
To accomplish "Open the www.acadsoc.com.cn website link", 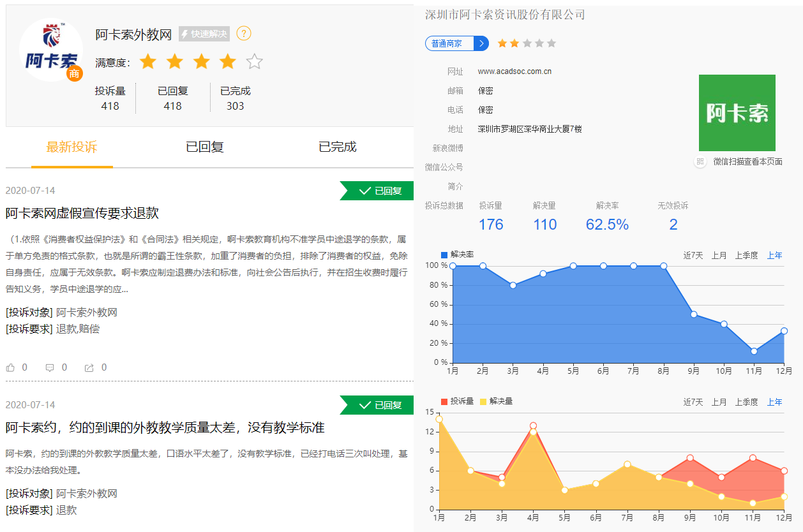I will [514, 71].
